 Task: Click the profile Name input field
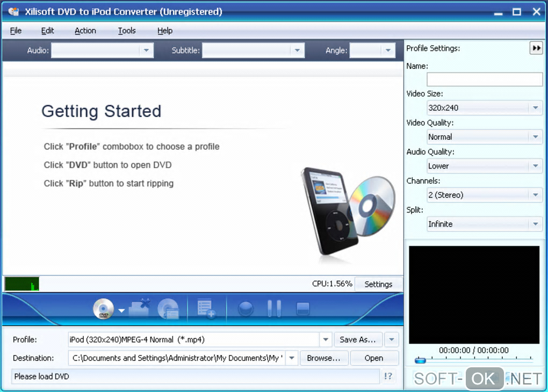pos(485,79)
